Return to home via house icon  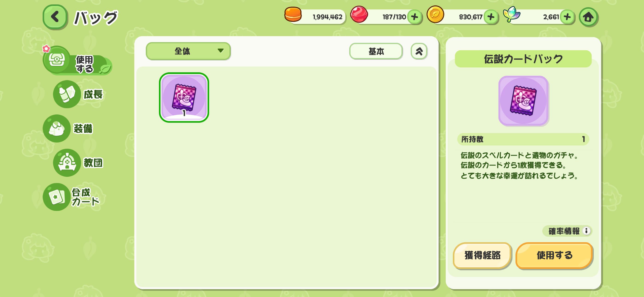(x=588, y=17)
